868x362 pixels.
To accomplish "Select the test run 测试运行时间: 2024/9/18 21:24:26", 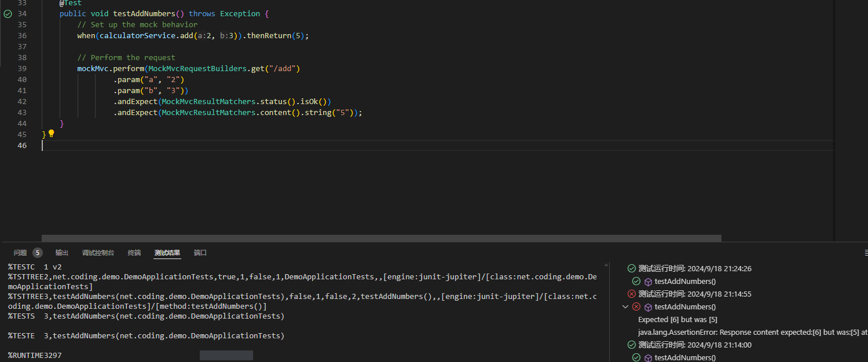I will click(x=695, y=268).
